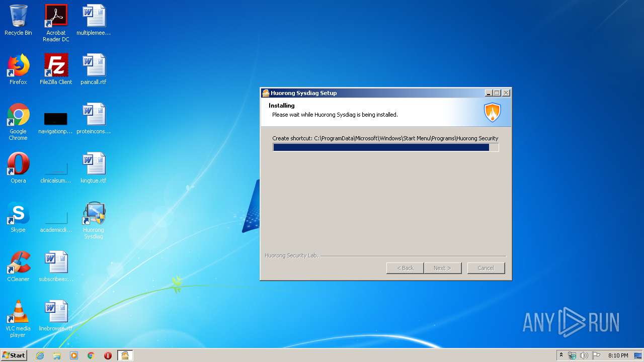
Task: Open Windows Explorer folder in taskbar
Action: click(57, 355)
